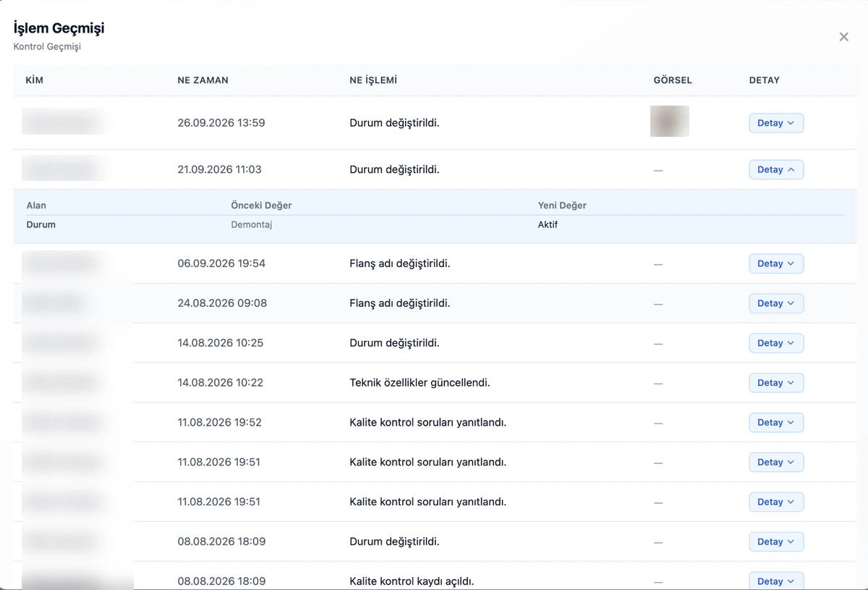Click the 'Kontrol Geçmişi' subtitle

[x=47, y=47]
